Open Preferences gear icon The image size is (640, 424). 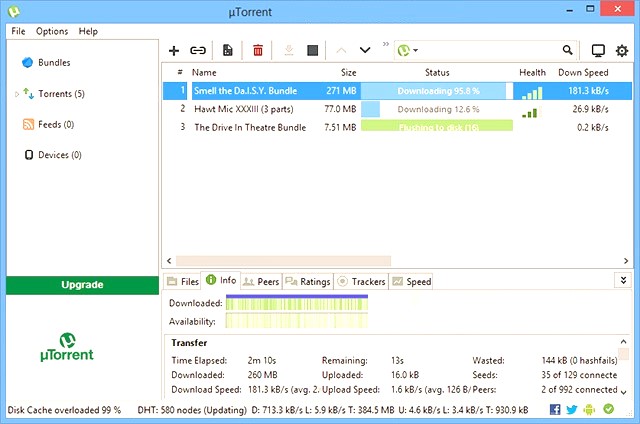pos(622,51)
